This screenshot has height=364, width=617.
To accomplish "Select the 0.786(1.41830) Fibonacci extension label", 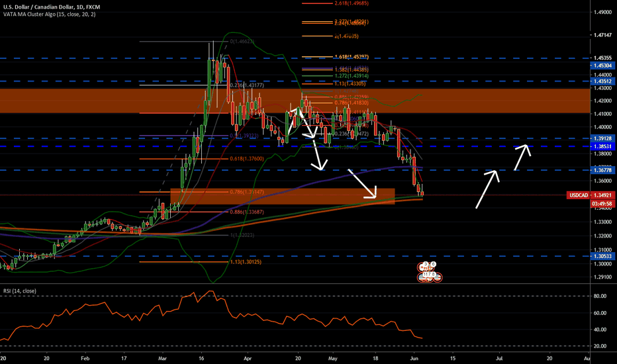I will 352,103.
